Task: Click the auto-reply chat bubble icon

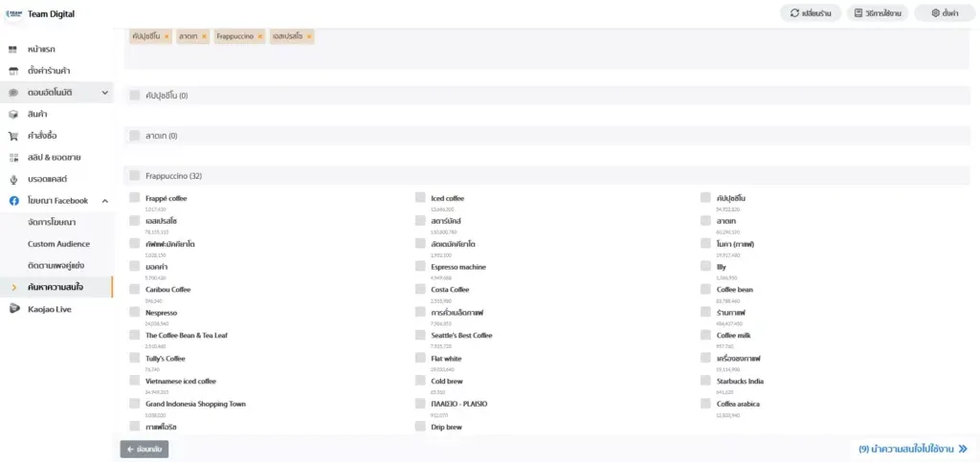Action: coord(13,93)
